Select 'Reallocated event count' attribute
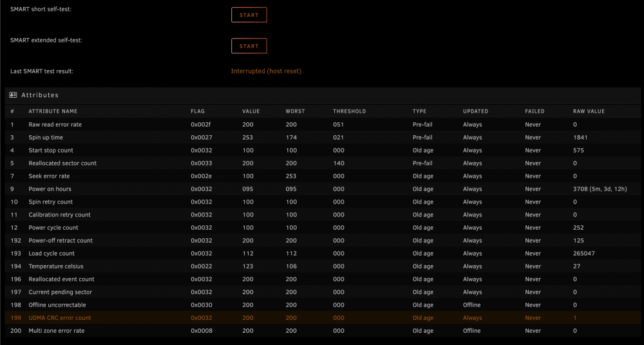The image size is (644, 345). (61, 279)
